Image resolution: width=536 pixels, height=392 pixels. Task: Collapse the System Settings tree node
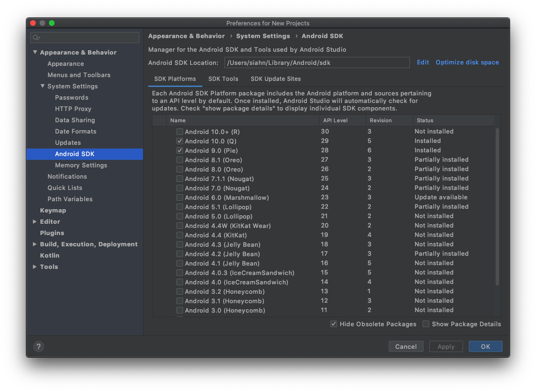click(x=42, y=86)
